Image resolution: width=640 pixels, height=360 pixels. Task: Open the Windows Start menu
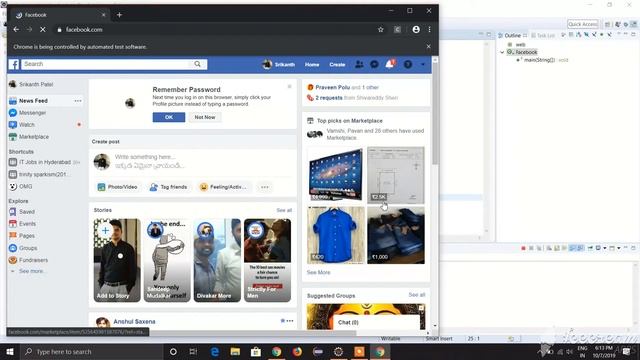pos(10,351)
